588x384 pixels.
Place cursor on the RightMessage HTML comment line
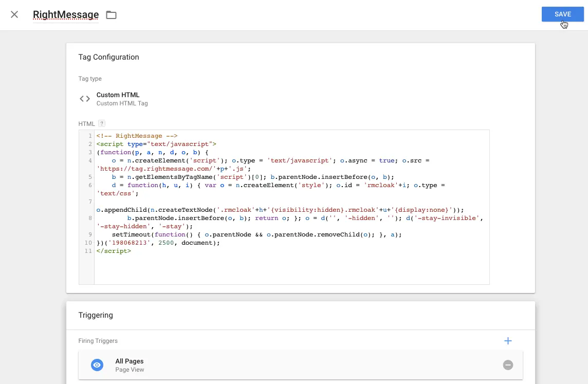pyautogui.click(x=137, y=136)
